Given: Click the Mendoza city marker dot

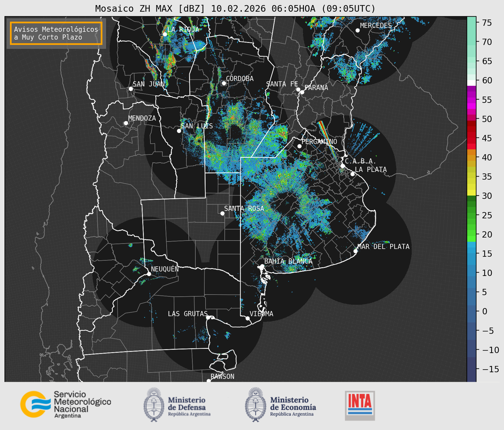Looking at the screenshot, I should click(126, 123).
